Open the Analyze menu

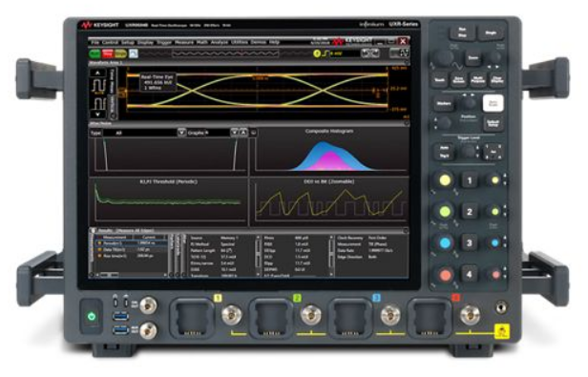220,42
